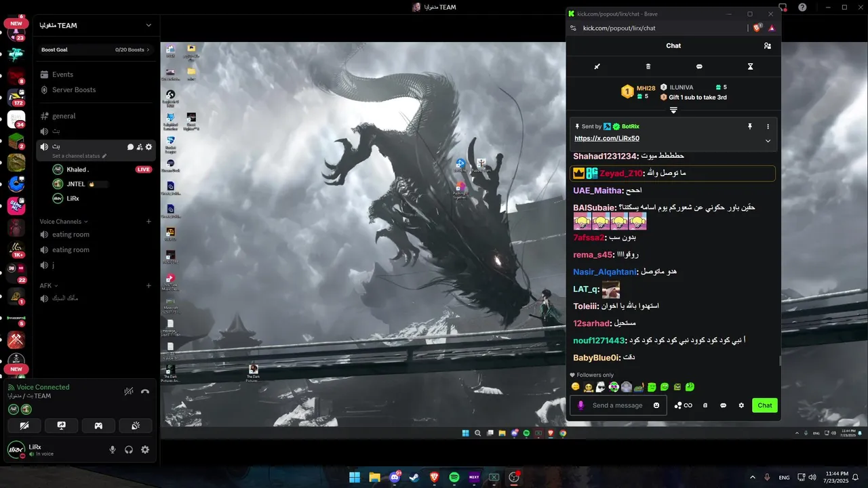Collapse the Voice Channels category

tap(64, 222)
